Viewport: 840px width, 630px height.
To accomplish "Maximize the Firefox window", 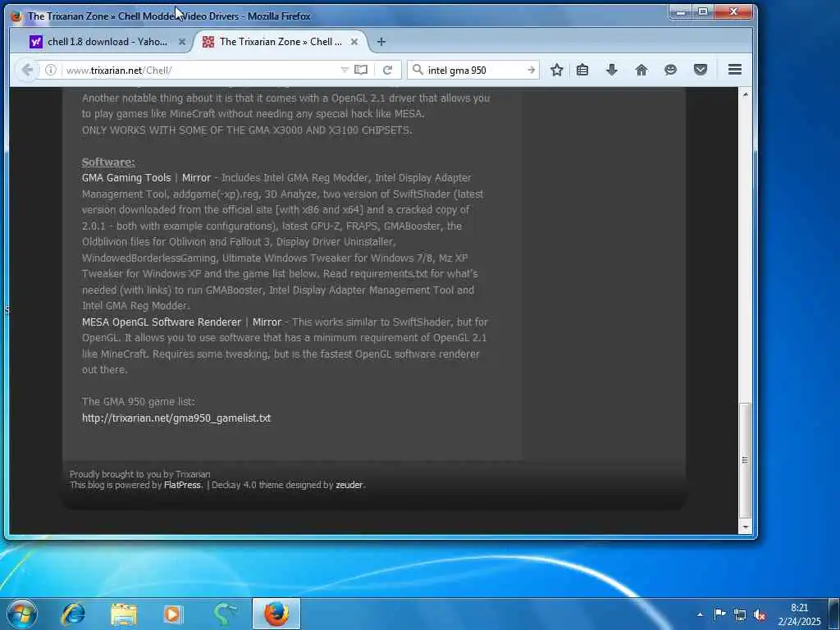I will [703, 11].
